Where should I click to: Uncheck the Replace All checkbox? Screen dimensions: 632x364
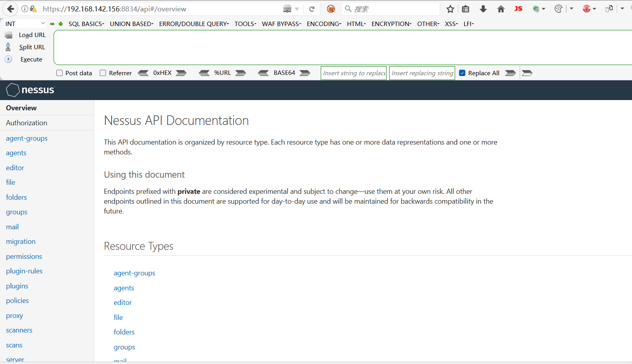(x=462, y=73)
